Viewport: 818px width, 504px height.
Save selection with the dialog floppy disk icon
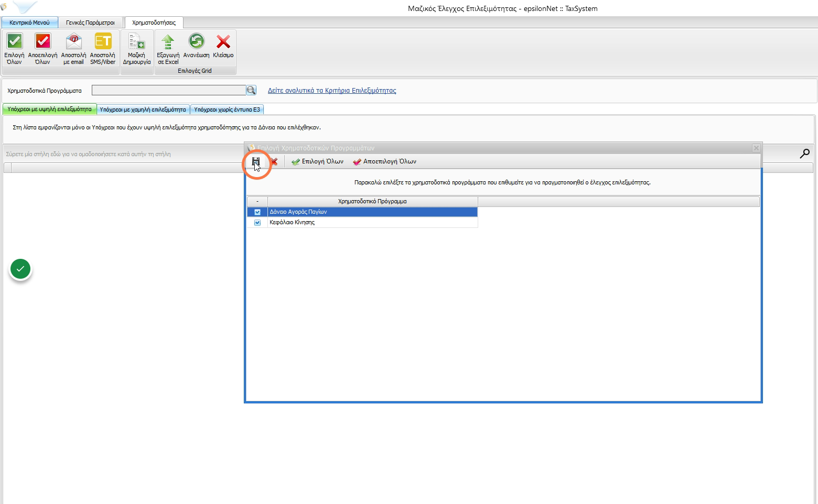(256, 161)
